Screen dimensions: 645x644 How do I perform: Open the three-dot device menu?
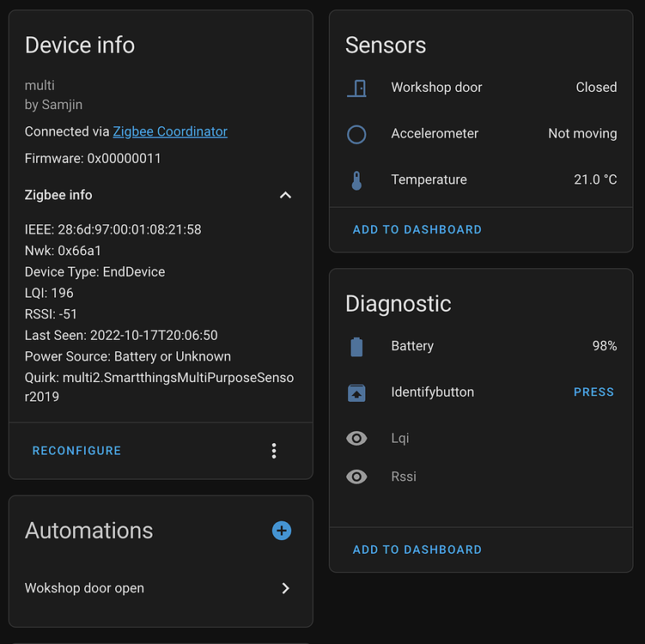pyautogui.click(x=274, y=451)
